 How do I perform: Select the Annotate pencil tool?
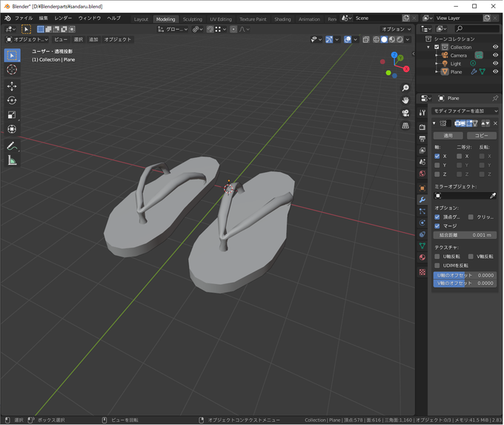pyautogui.click(x=12, y=146)
